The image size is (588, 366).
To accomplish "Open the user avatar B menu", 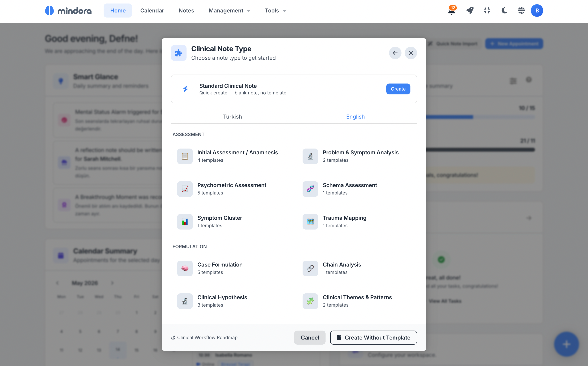I will [537, 10].
